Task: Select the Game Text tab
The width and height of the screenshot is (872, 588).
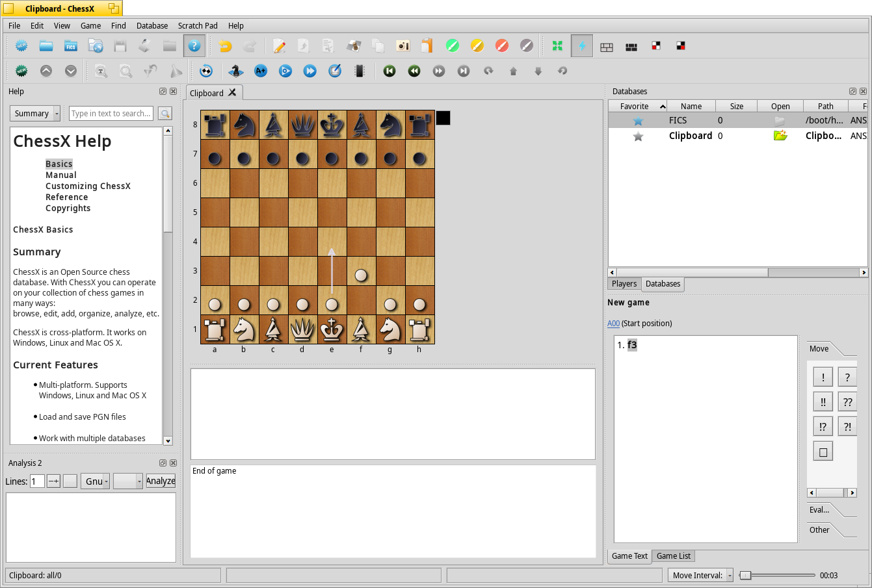Action: pyautogui.click(x=629, y=556)
